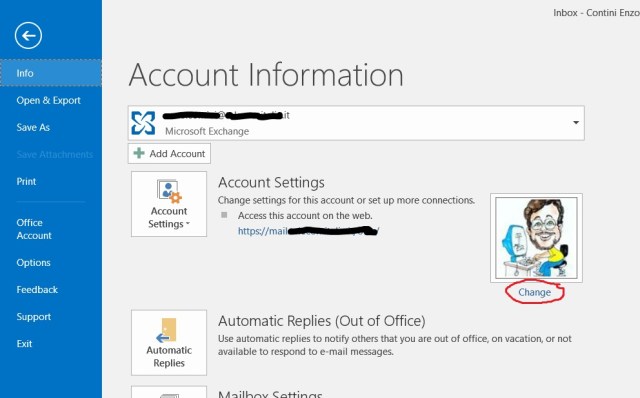The height and width of the screenshot is (398, 640).
Task: Click the Automatic Replies button
Action: click(169, 343)
